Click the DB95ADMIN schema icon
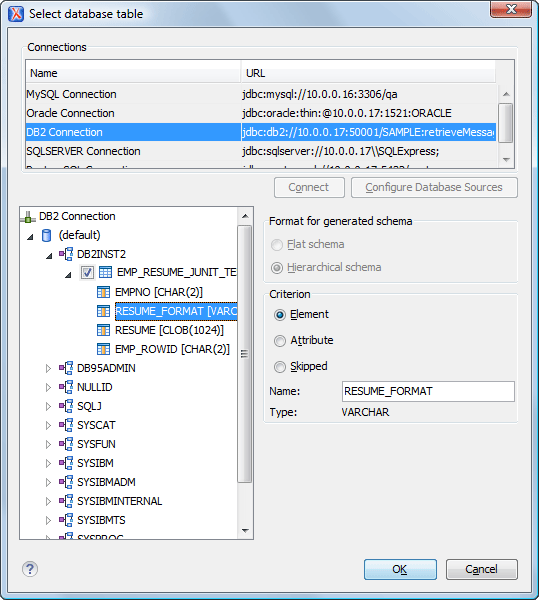Screen dimensions: 539x600 66,368
